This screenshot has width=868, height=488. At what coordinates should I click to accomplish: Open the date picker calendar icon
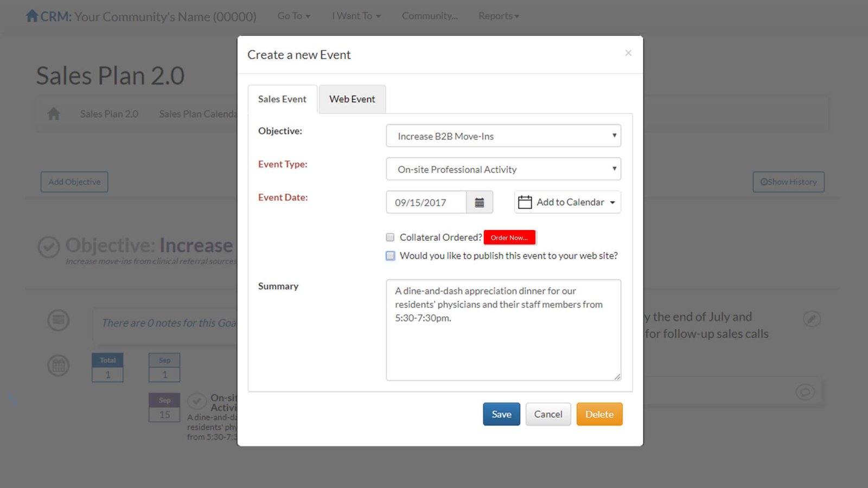click(479, 202)
